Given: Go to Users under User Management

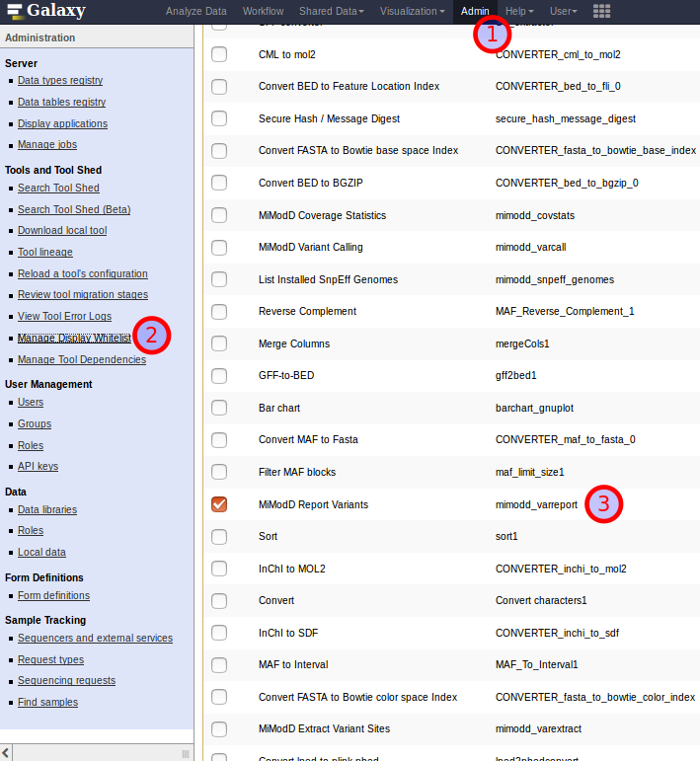Looking at the screenshot, I should pyautogui.click(x=31, y=403).
